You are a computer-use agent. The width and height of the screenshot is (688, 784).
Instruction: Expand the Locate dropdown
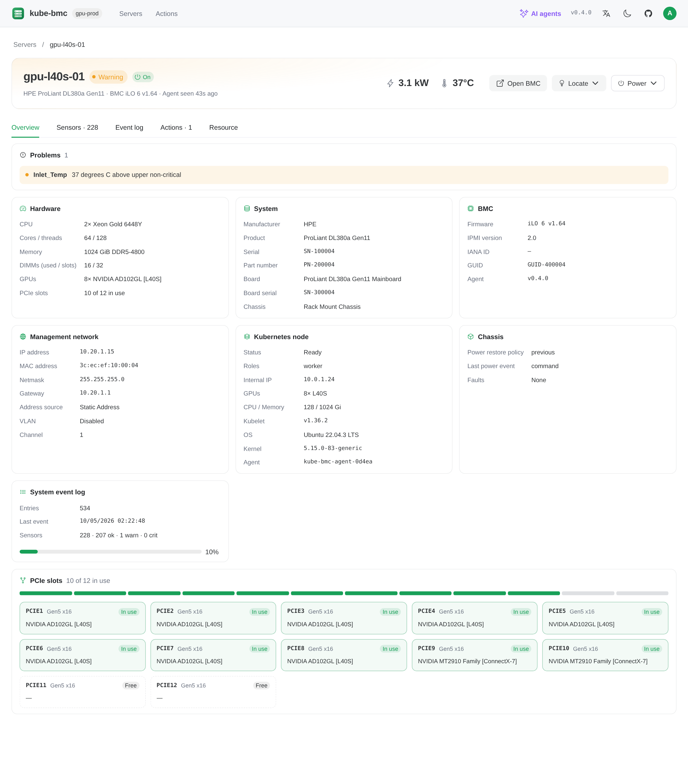click(579, 83)
